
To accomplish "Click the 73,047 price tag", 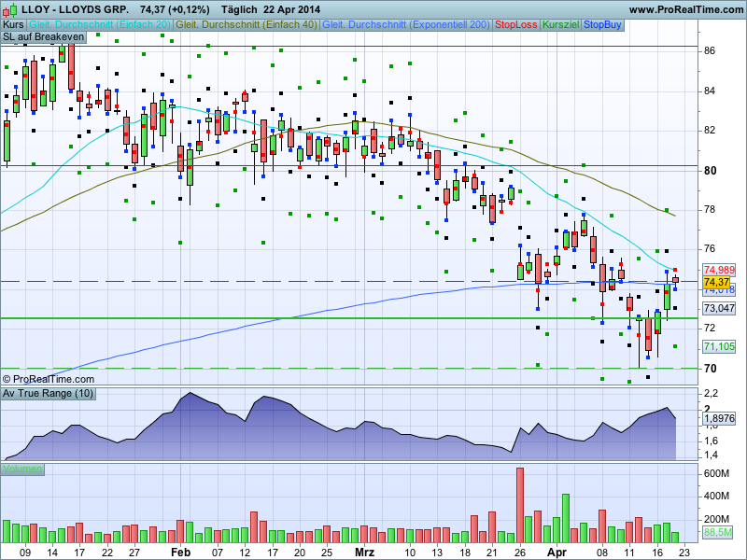I will tap(719, 308).
